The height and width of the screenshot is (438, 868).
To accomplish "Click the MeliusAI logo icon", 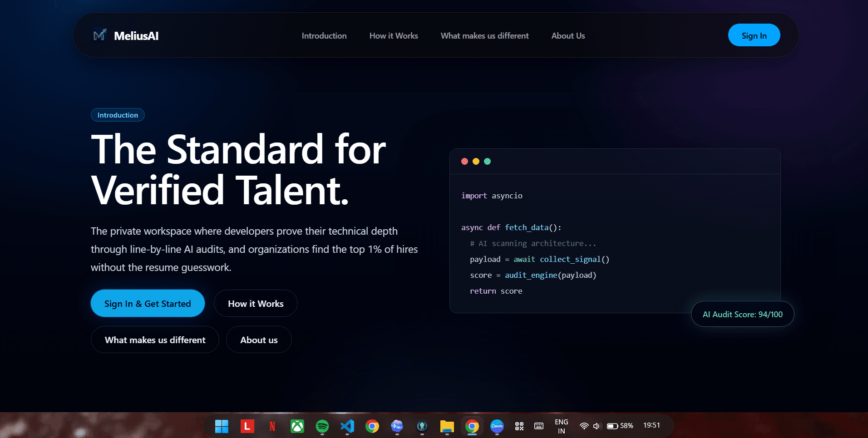I will [x=100, y=35].
